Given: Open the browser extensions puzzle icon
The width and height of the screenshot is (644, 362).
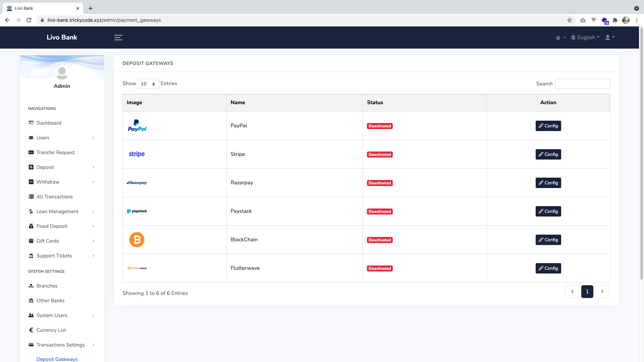Looking at the screenshot, I should tap(615, 20).
